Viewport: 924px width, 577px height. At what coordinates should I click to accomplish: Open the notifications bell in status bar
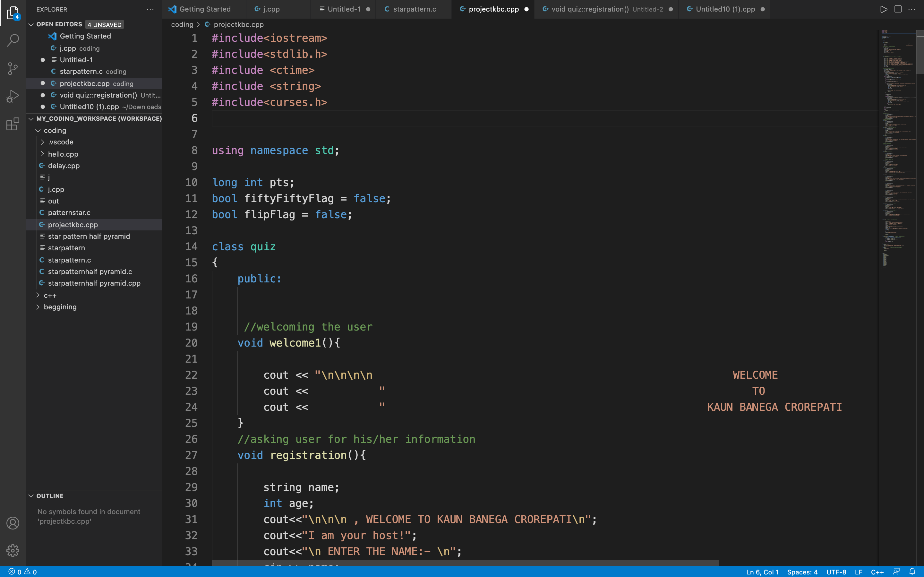[x=912, y=572]
